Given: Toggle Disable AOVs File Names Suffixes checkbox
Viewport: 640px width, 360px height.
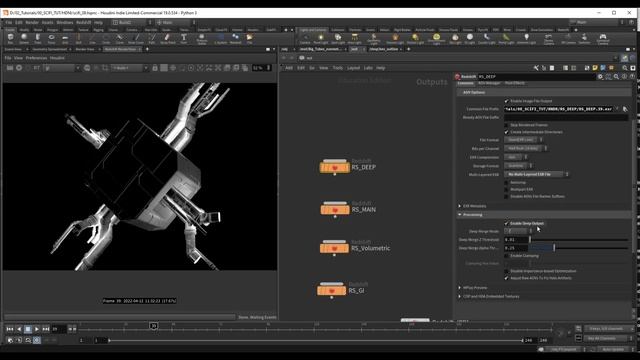Looking at the screenshot, I should coord(507,196).
